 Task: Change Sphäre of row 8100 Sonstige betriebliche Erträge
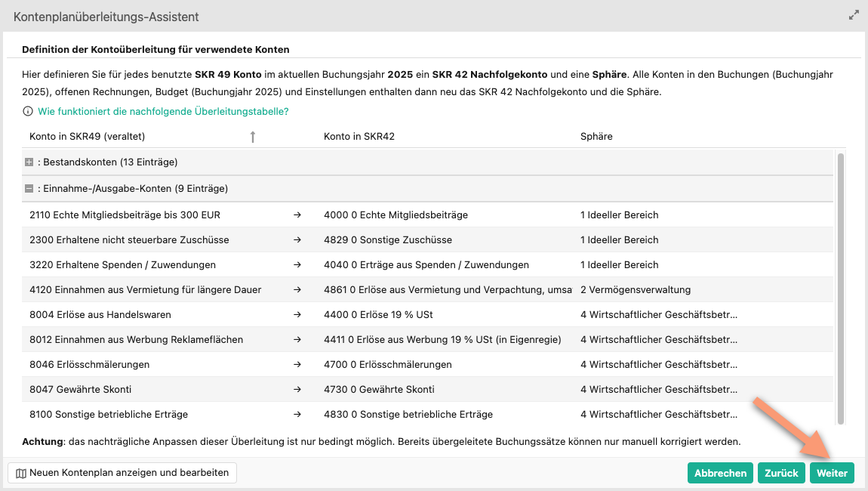pos(659,415)
